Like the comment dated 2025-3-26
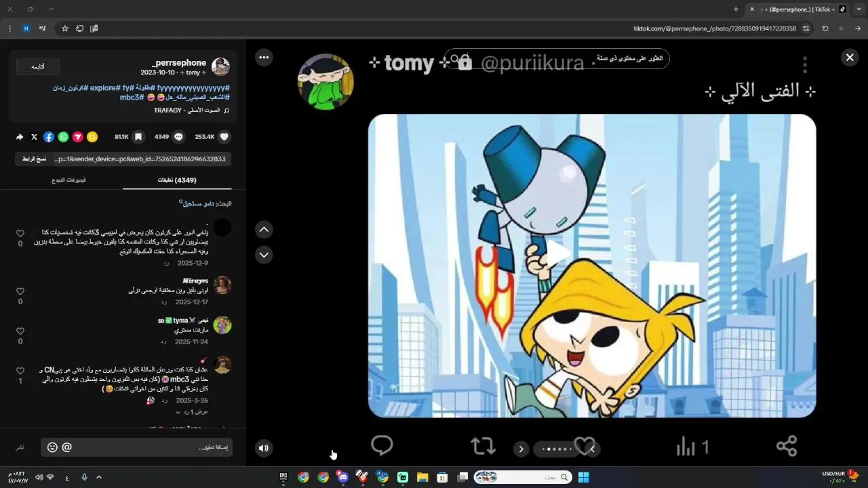The height and width of the screenshot is (488, 868). click(x=20, y=371)
